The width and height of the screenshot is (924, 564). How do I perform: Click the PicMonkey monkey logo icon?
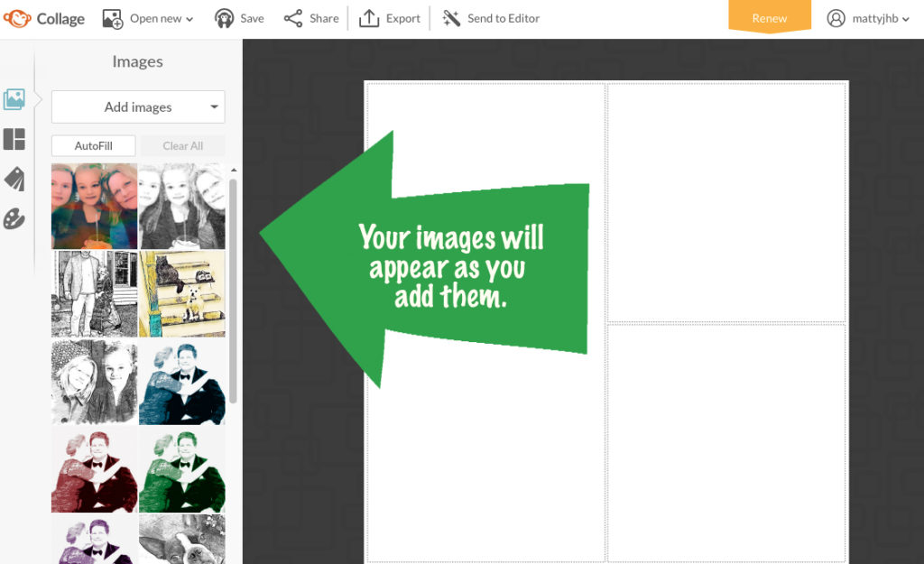coord(17,18)
